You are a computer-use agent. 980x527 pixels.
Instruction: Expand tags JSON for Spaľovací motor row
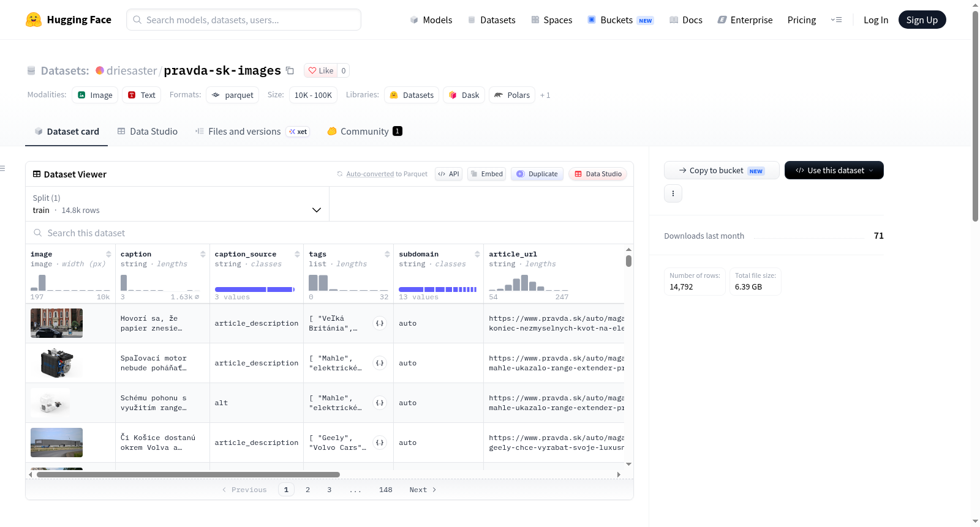tap(380, 363)
